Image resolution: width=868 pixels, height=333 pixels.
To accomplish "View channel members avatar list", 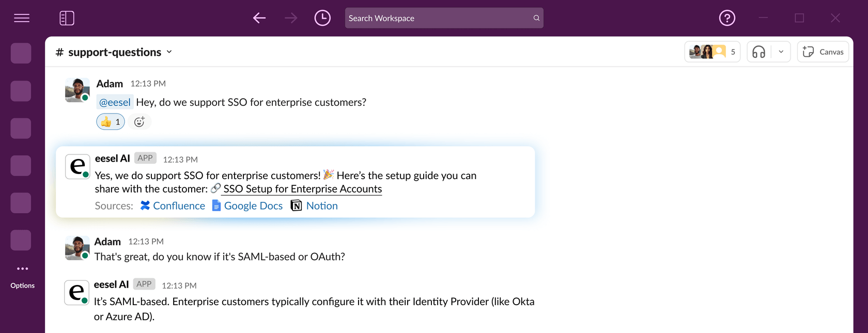I will coord(711,52).
